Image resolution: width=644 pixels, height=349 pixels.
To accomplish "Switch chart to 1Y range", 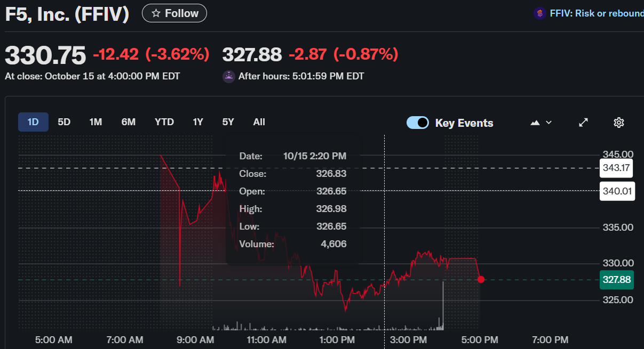I will click(198, 122).
